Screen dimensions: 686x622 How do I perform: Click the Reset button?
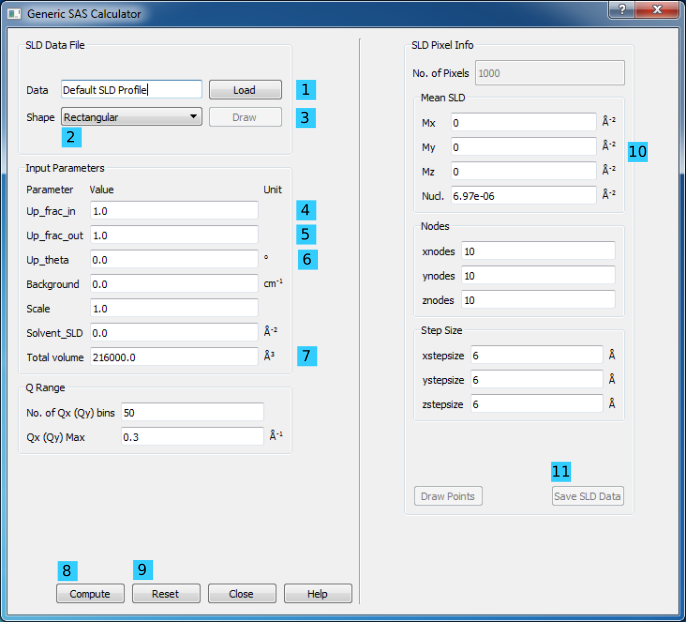coord(166,593)
